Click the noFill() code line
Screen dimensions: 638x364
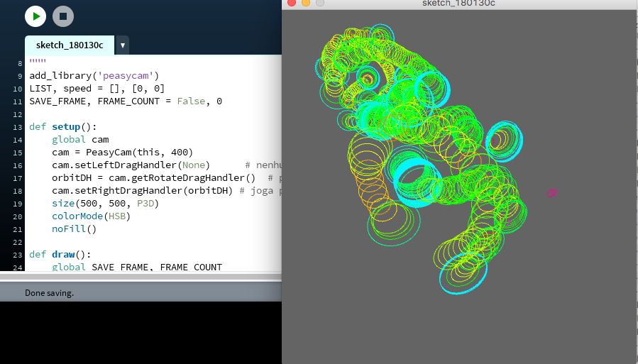point(74,229)
